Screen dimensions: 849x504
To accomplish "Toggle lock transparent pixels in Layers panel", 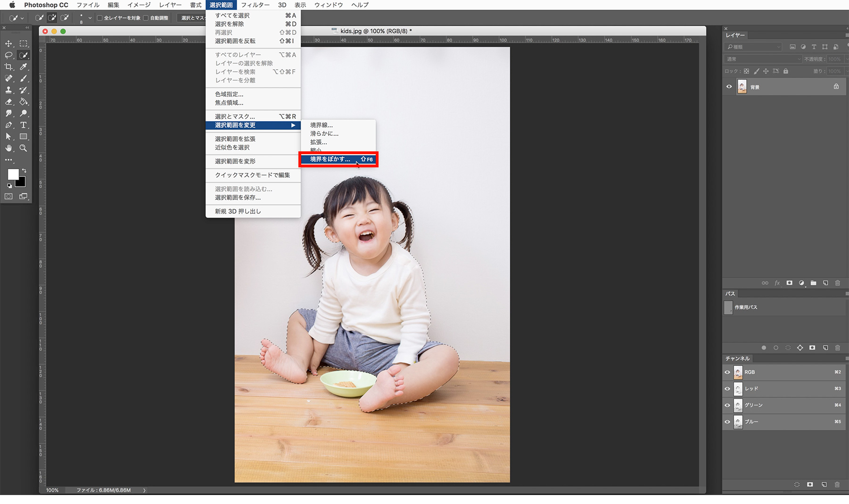I will click(746, 71).
